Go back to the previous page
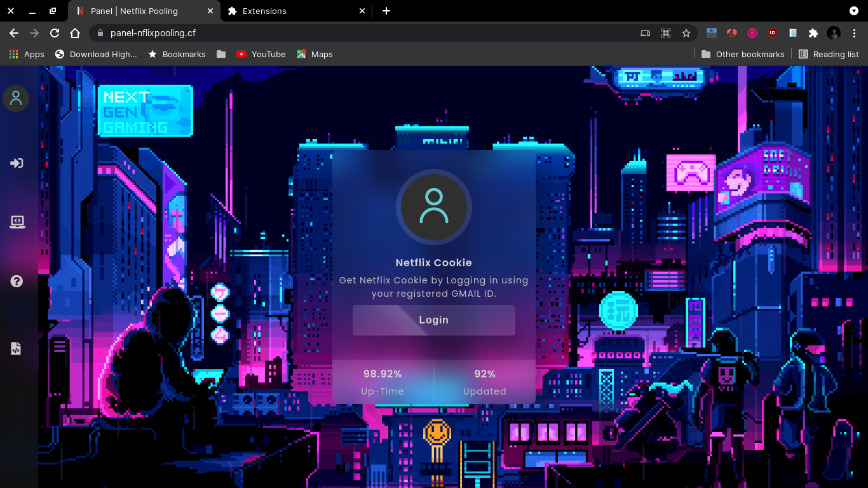Screen dimensions: 868x488 click(14, 33)
